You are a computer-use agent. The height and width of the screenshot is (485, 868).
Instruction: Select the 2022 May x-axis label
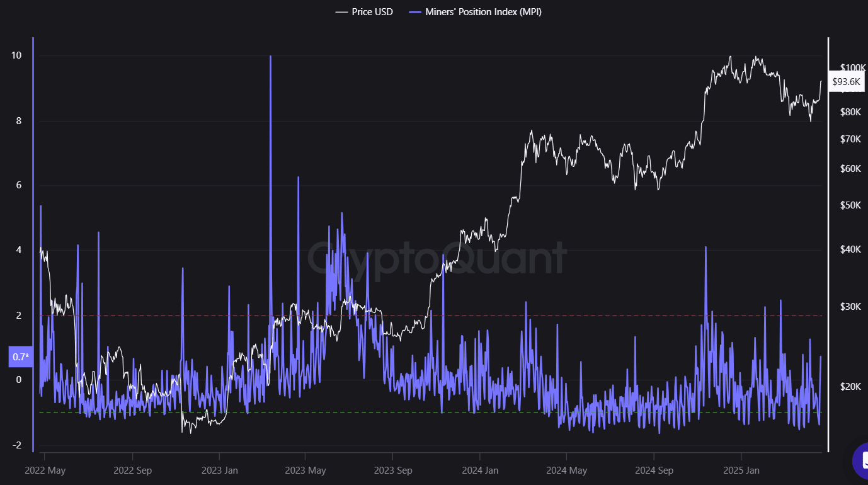(45, 471)
